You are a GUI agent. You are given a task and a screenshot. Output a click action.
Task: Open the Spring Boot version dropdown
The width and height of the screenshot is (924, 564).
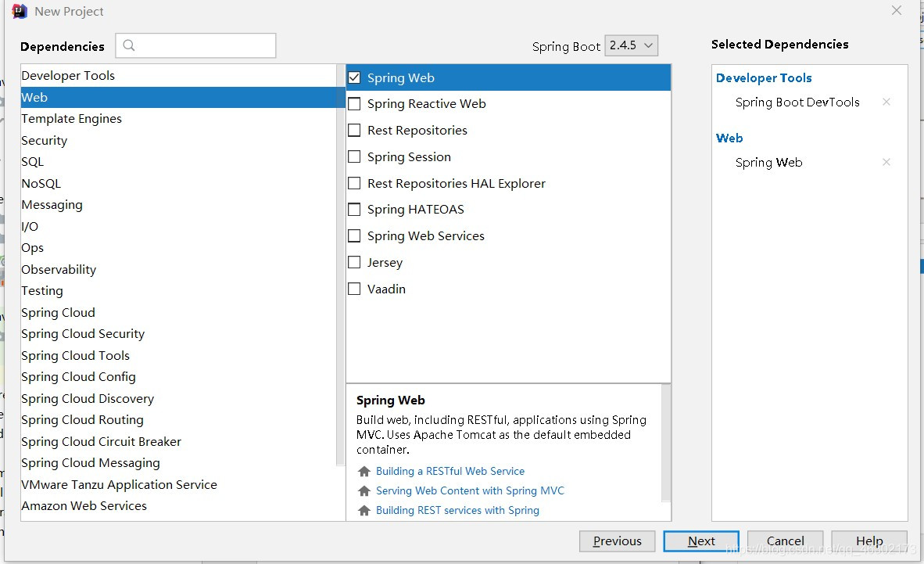pos(631,45)
